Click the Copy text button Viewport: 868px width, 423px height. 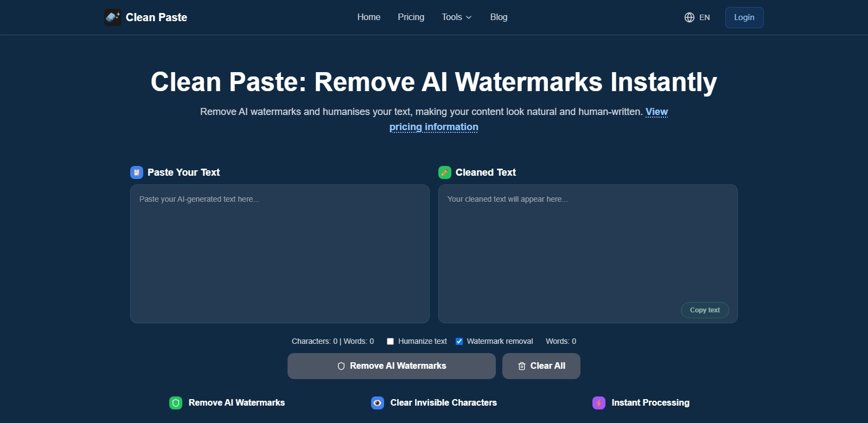705,310
